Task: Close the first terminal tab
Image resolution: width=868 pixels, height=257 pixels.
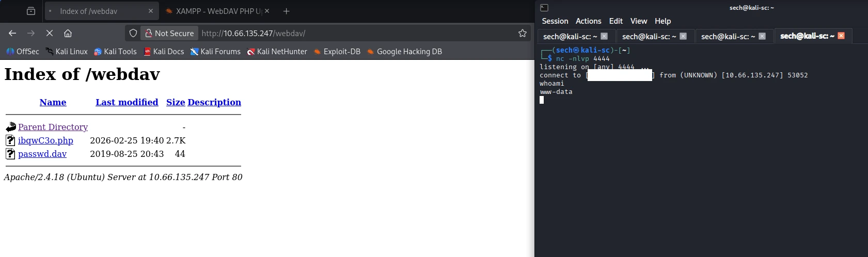Action: (x=604, y=36)
